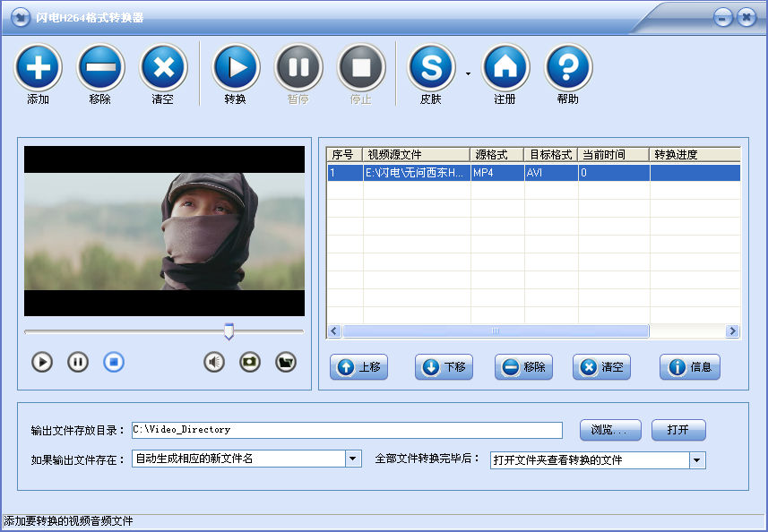The width and height of the screenshot is (768, 532).
Task: Click the 转换进度 column header
Action: [695, 155]
